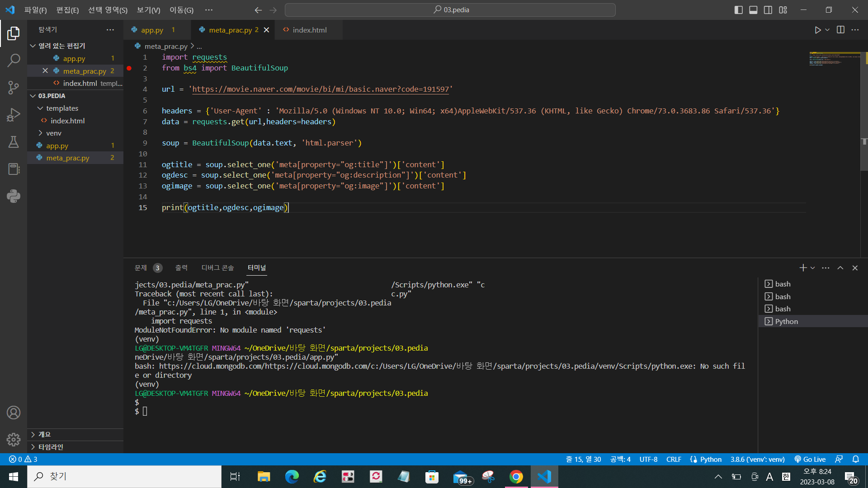The width and height of the screenshot is (868, 488).
Task: Switch to the index.html editor tab
Action: pyautogui.click(x=309, y=30)
